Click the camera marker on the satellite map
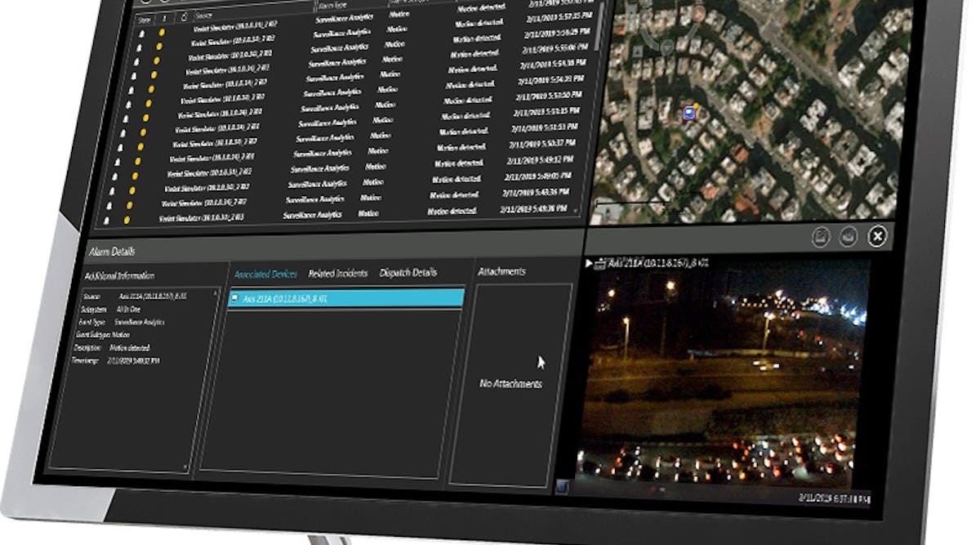The height and width of the screenshot is (545, 980). 691,112
